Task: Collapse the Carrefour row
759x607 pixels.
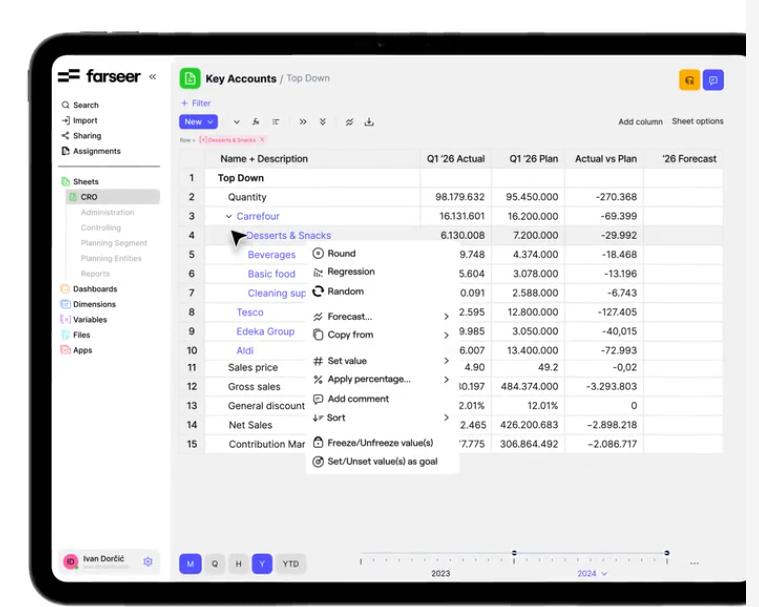Action: tap(229, 216)
